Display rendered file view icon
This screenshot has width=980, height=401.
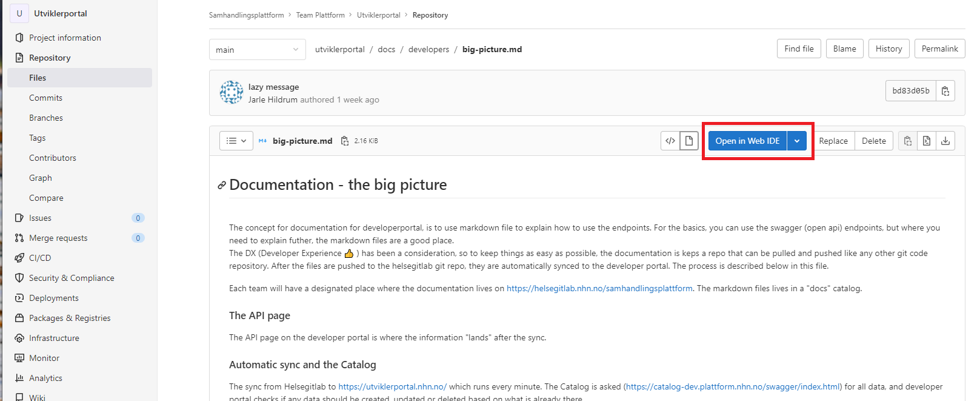689,141
